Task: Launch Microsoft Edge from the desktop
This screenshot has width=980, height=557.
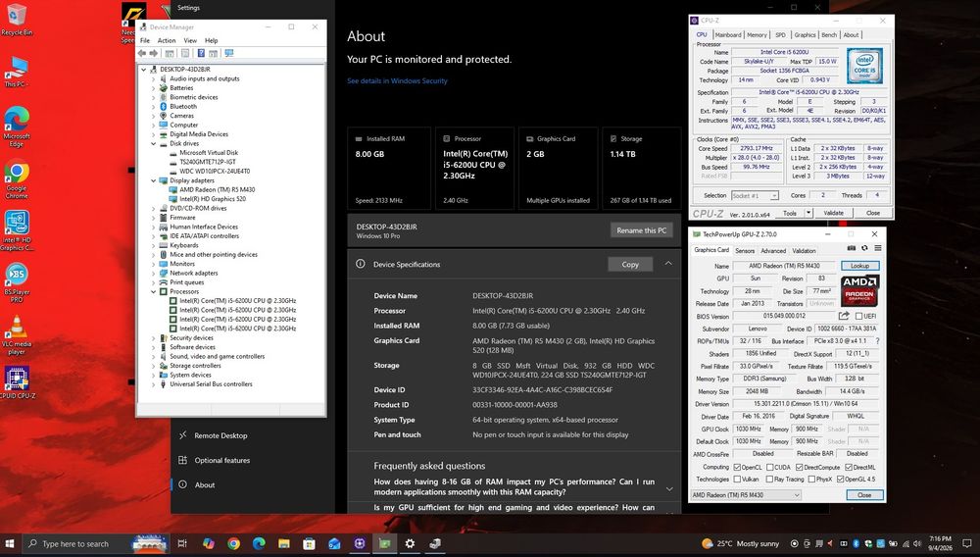Action: point(17,125)
